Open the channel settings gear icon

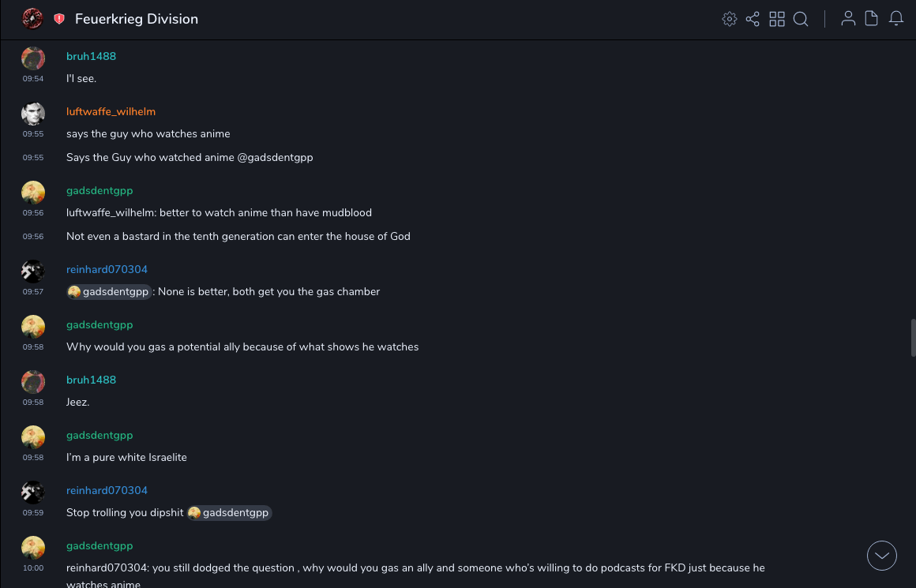click(730, 19)
